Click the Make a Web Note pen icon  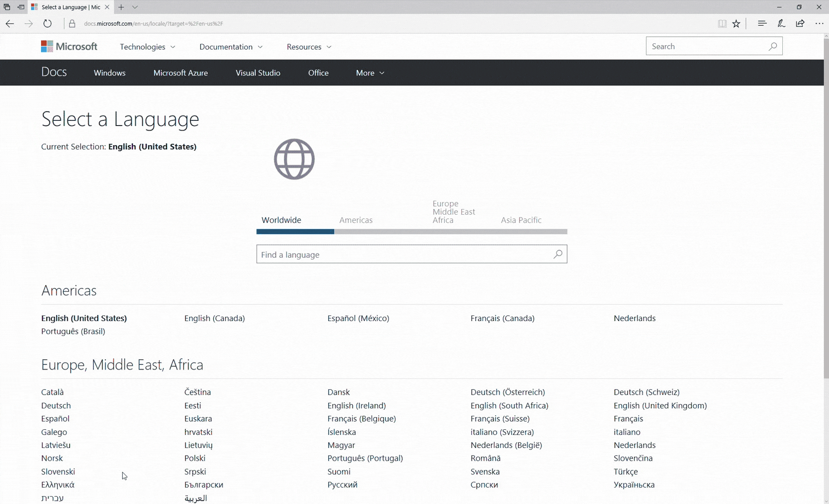point(781,23)
